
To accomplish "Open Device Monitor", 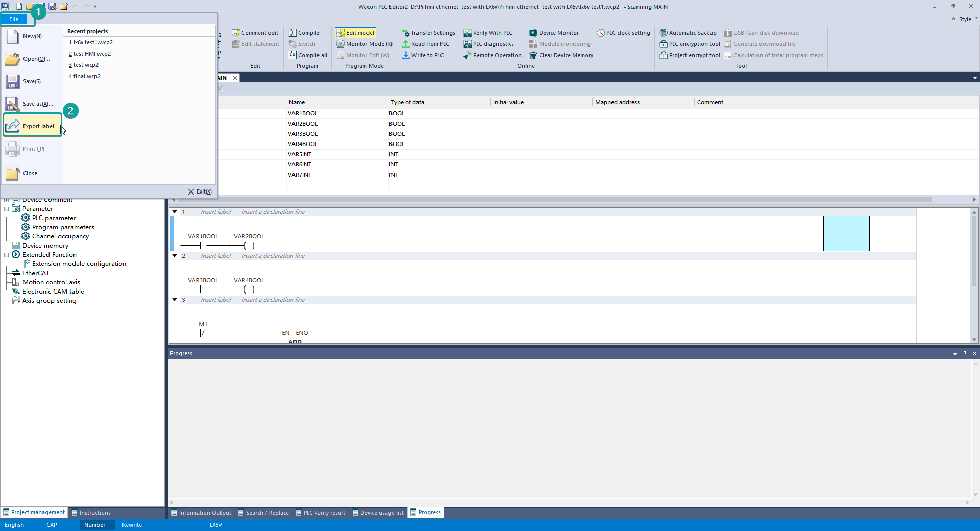I will [554, 33].
